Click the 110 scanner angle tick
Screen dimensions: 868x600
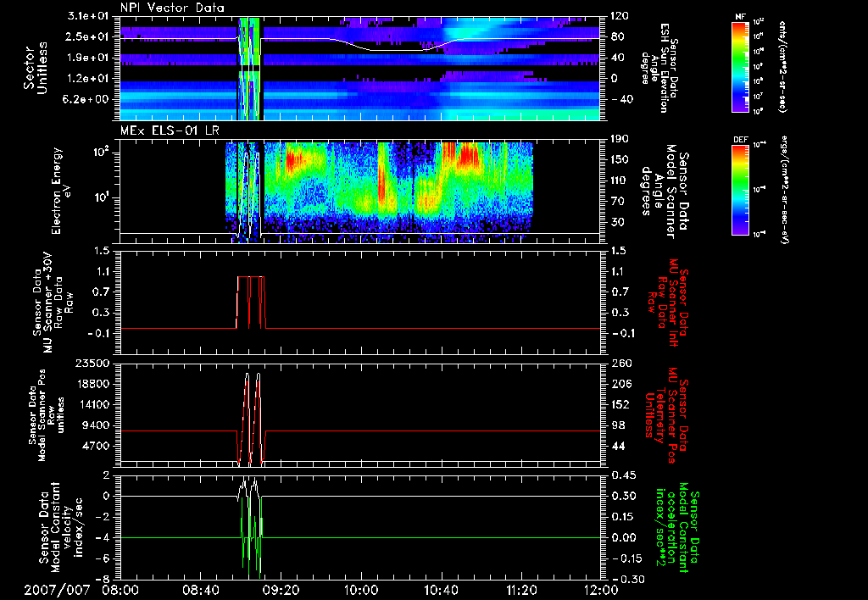pos(620,181)
